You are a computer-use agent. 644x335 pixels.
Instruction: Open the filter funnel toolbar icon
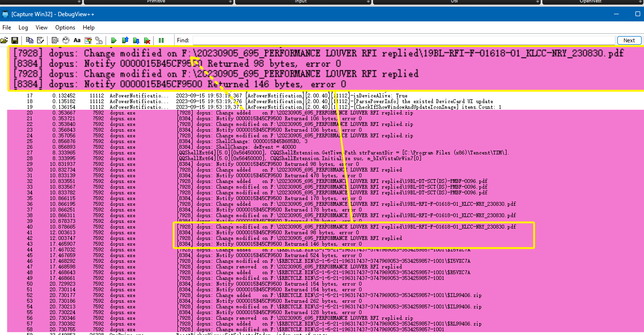pos(88,40)
